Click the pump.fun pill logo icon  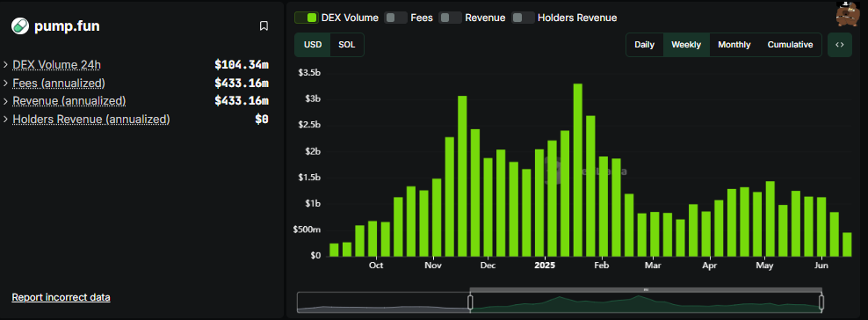20,26
